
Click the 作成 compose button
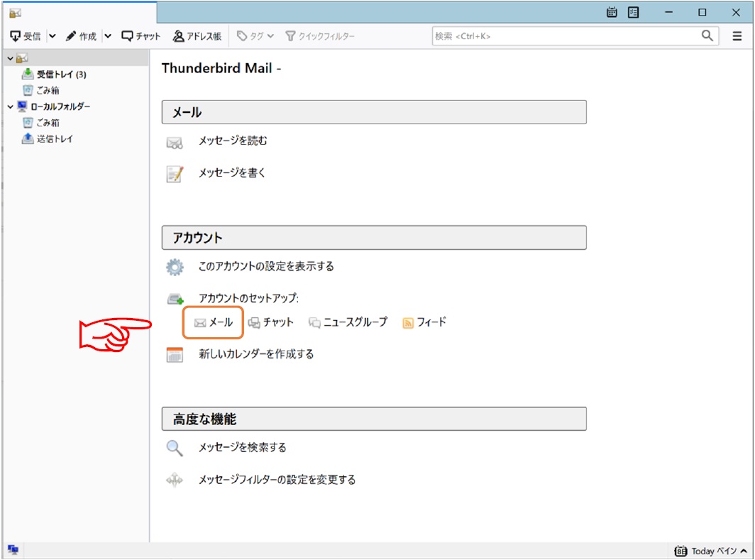pos(81,36)
